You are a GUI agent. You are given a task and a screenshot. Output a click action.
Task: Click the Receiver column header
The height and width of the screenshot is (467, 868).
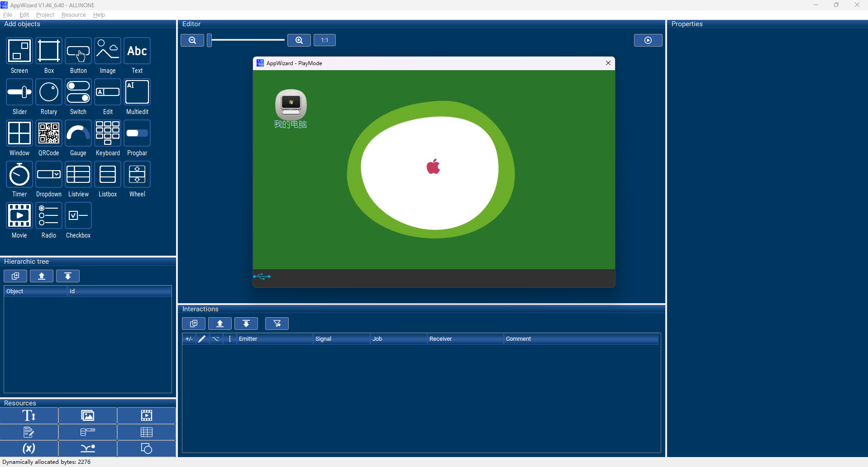point(465,339)
